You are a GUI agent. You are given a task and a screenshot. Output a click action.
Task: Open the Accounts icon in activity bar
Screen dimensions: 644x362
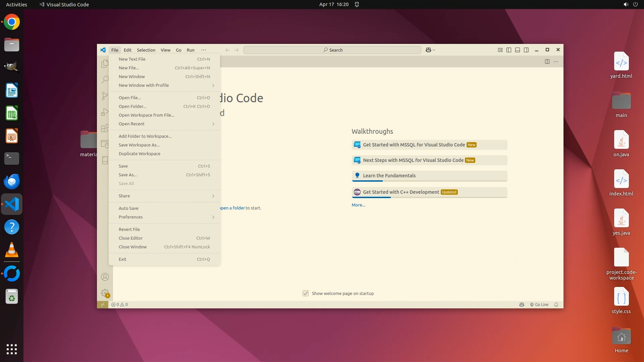coord(105,277)
